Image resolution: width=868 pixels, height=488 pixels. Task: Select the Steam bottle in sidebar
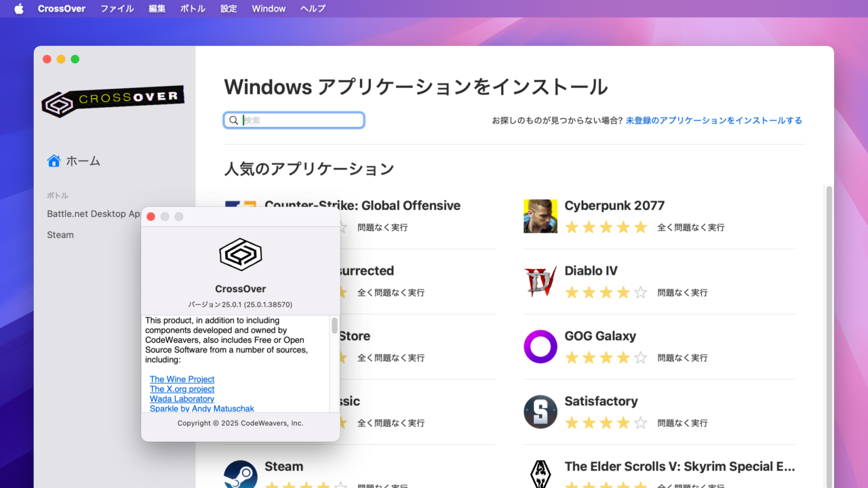pyautogui.click(x=60, y=235)
